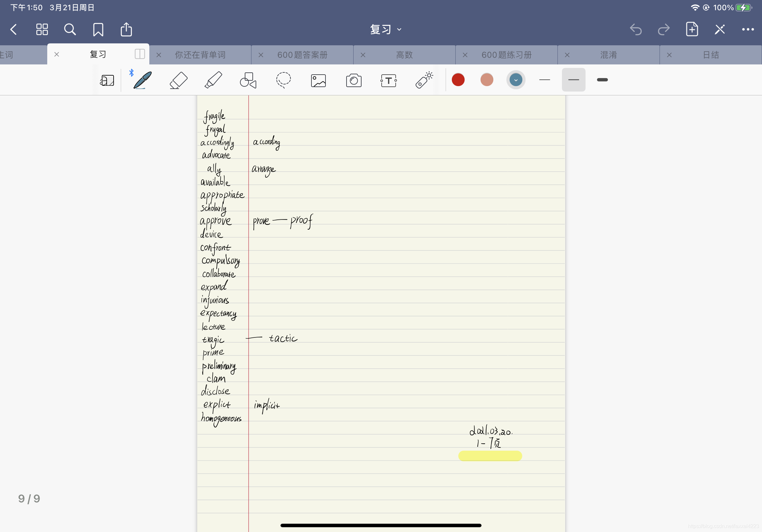Select the Pen tool
The height and width of the screenshot is (532, 762).
(x=143, y=80)
